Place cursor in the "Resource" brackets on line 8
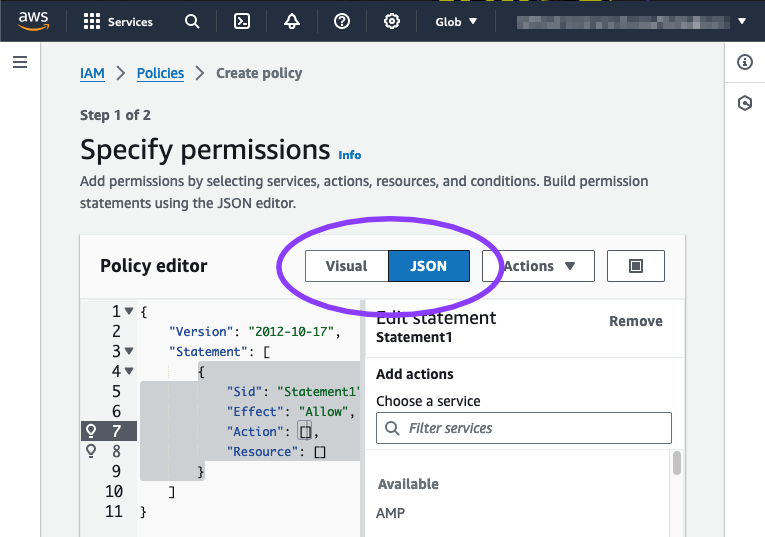Screen dimensions: 765x537 [x=320, y=452]
